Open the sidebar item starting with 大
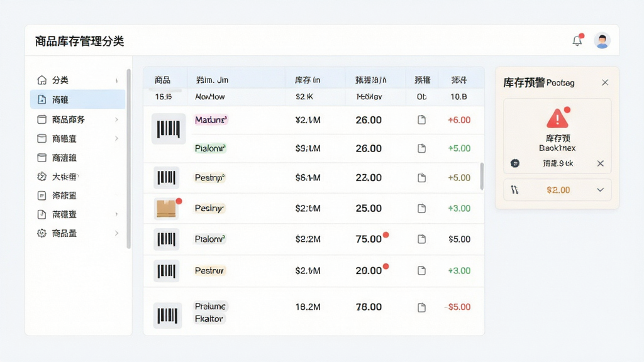The image size is (644, 362). (x=77, y=177)
